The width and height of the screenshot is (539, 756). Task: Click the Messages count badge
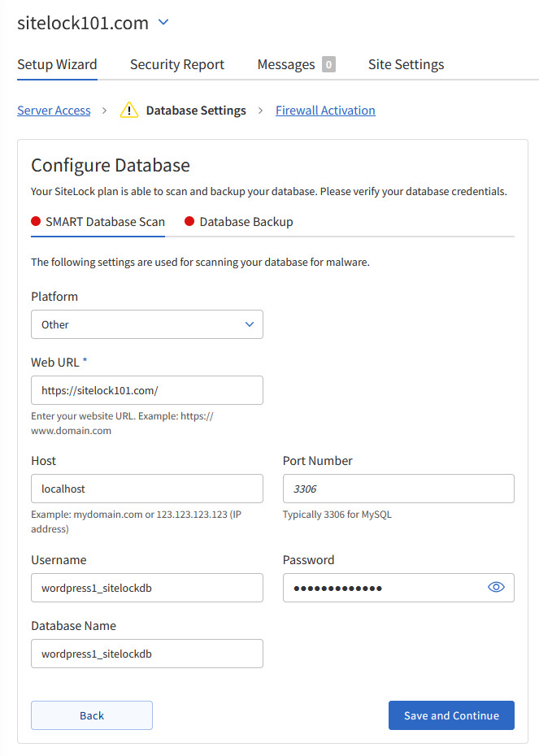(328, 65)
